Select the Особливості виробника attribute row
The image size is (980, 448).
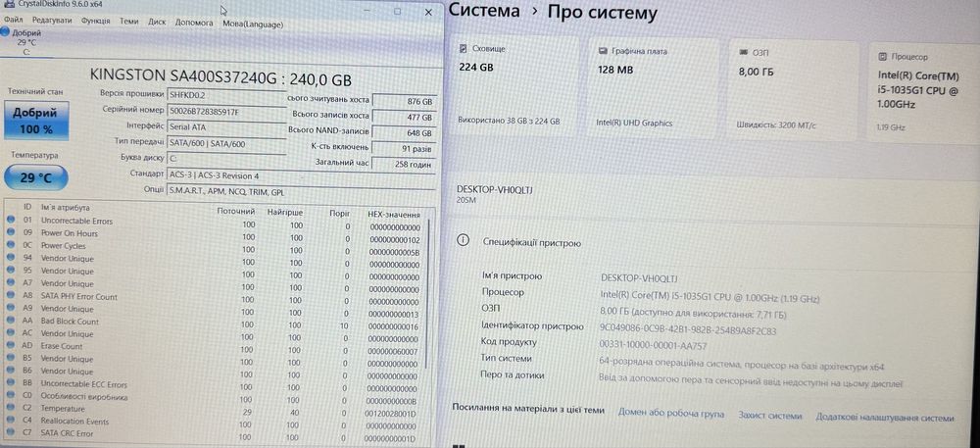pyautogui.click(x=213, y=398)
